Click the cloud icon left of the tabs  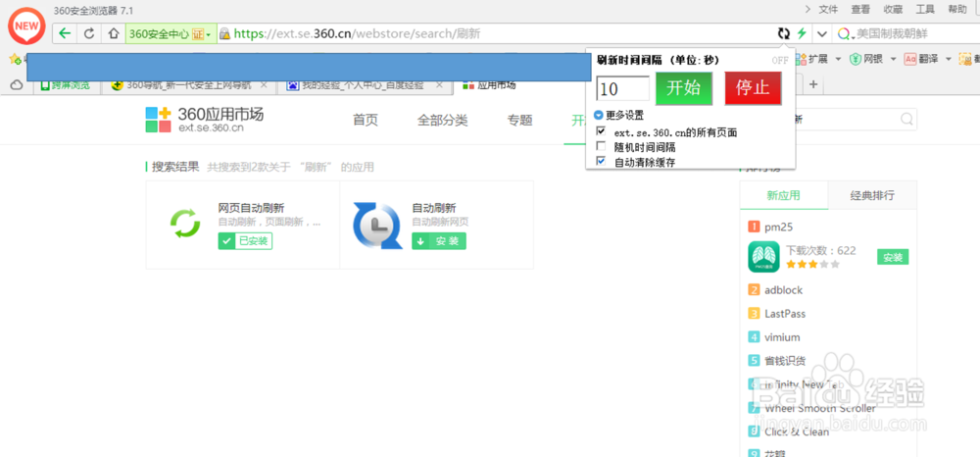[17, 84]
